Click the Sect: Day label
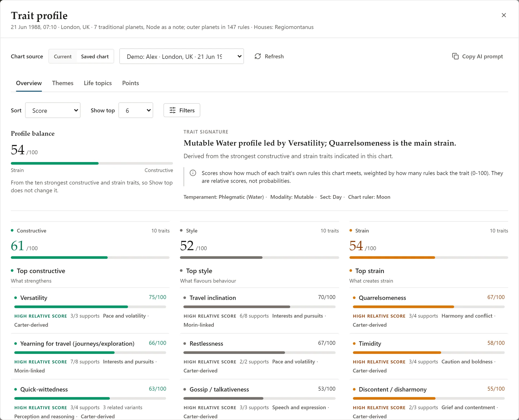Screen dimensions: 519x420 pos(331,197)
